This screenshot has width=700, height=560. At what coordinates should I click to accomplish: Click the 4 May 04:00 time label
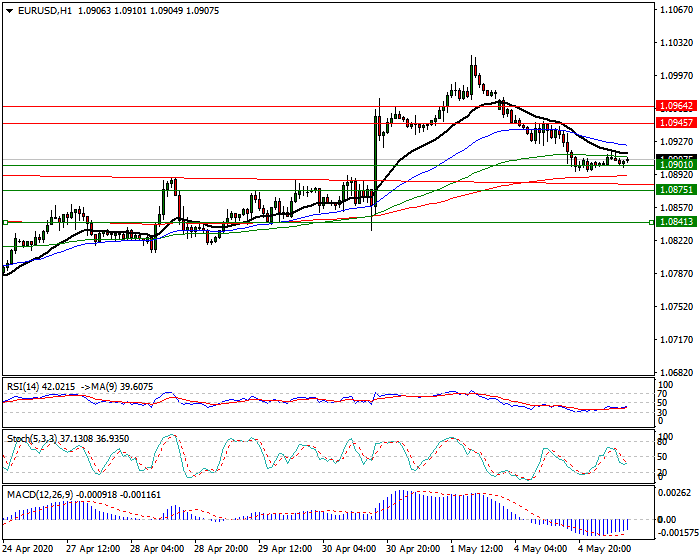coord(541,548)
